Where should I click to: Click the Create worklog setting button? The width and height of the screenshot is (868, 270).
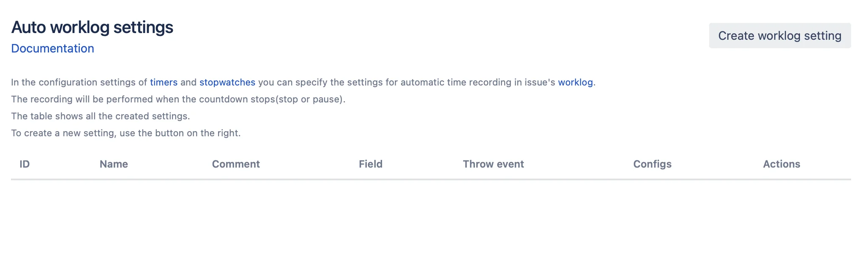pyautogui.click(x=780, y=36)
